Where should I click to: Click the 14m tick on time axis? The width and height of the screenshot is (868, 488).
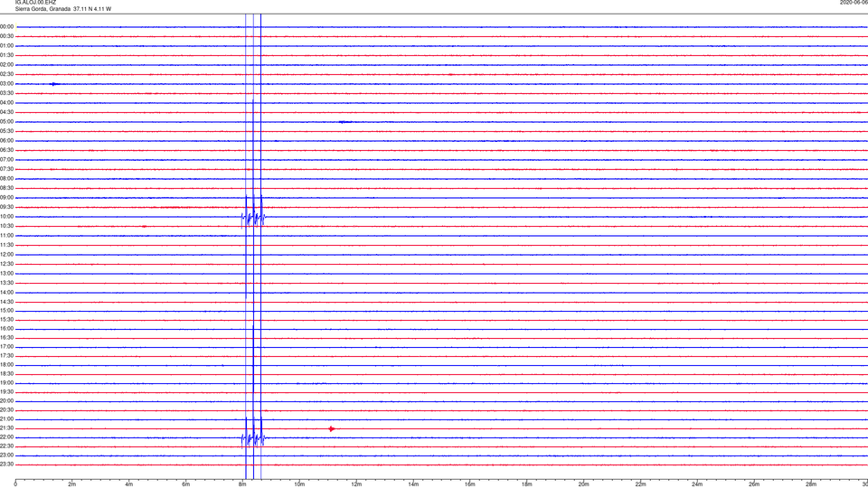[x=413, y=484]
